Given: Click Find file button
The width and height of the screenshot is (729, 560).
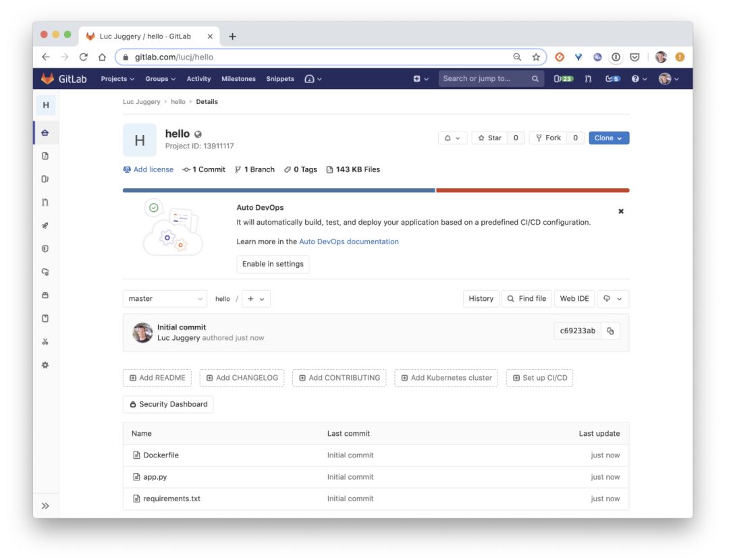Looking at the screenshot, I should pyautogui.click(x=526, y=298).
